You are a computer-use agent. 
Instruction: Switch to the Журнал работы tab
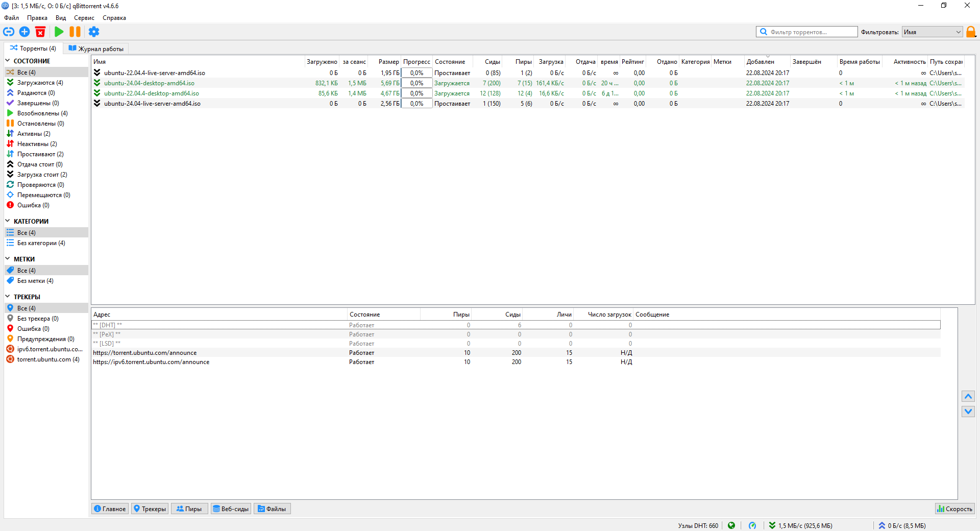(96, 49)
